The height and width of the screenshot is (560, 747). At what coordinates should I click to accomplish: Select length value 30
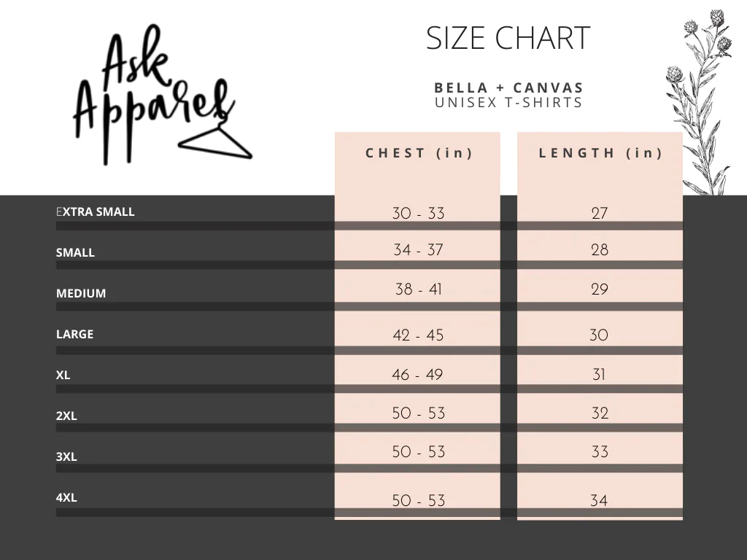(x=599, y=335)
